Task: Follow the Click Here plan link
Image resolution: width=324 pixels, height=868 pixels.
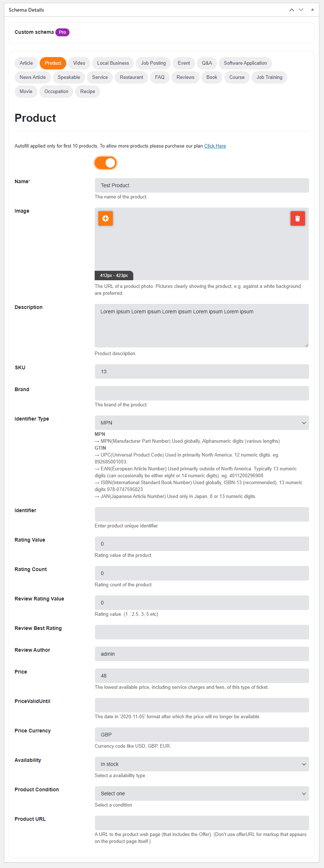Action: click(215, 146)
